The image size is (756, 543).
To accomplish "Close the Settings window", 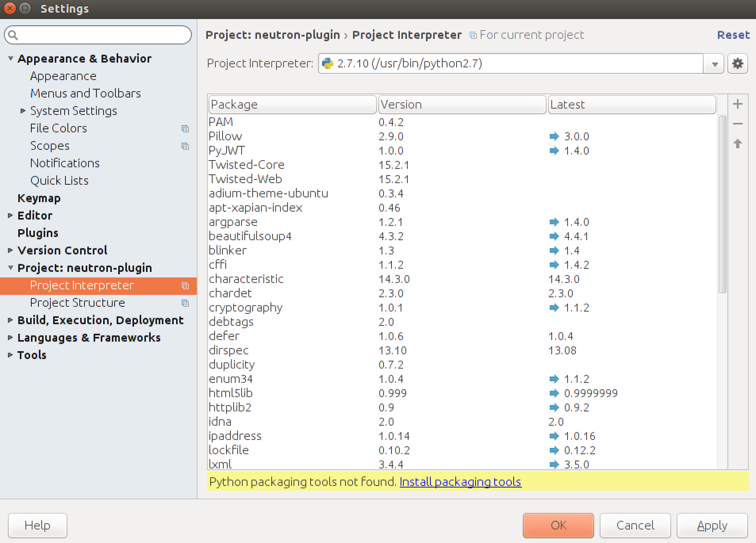I will click(10, 8).
